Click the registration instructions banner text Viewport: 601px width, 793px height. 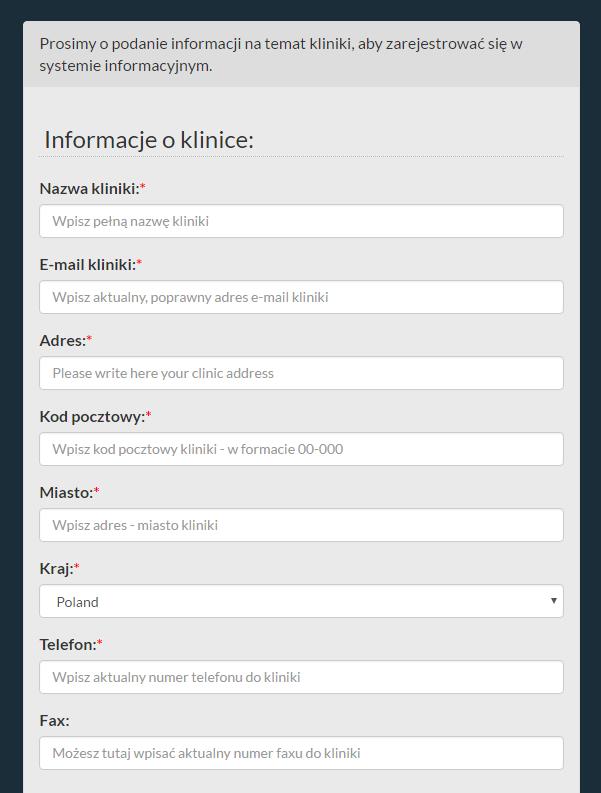(281, 54)
